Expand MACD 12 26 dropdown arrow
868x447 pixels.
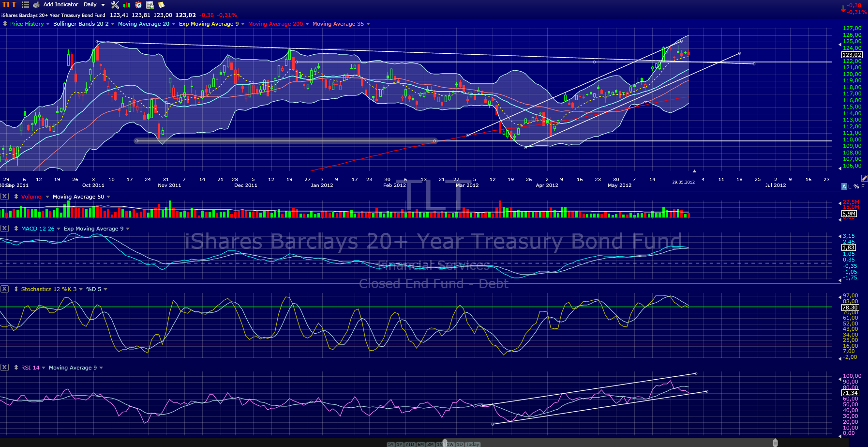[59, 229]
